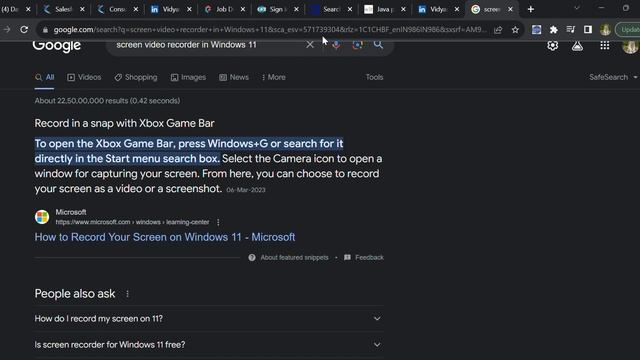Image resolution: width=640 pixels, height=360 pixels.
Task: Click the Update button in Chrome toolbar
Action: 628,29
